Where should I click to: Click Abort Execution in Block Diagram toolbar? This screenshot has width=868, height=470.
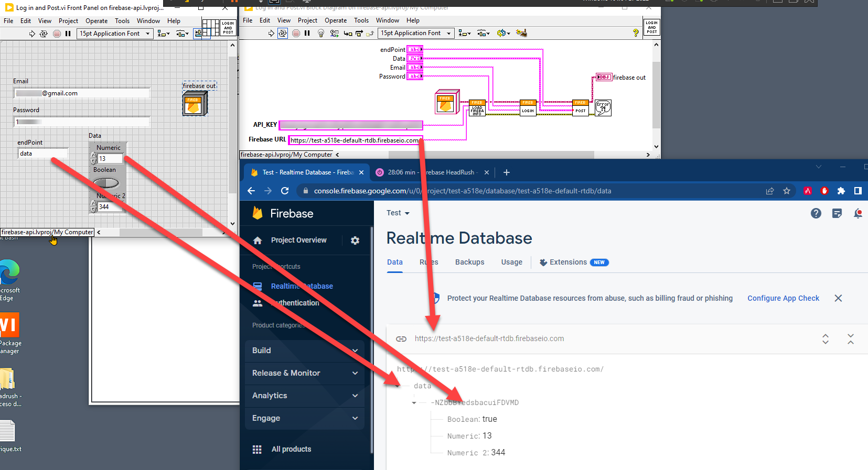[x=296, y=33]
